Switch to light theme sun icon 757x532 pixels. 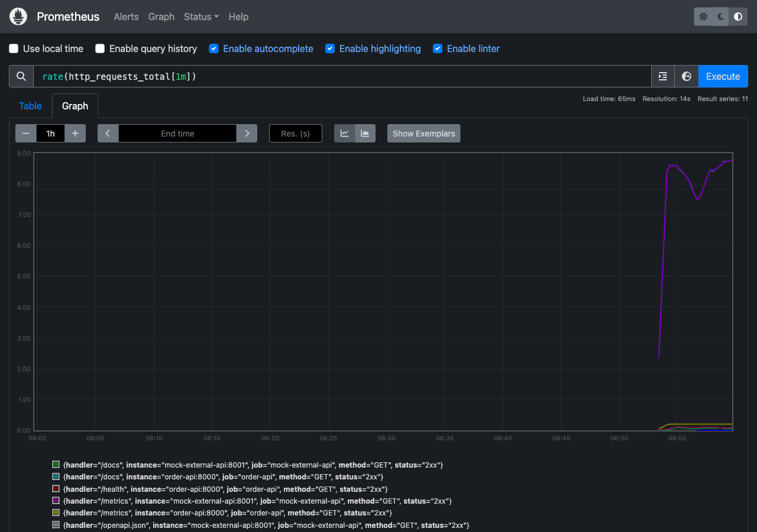point(703,17)
